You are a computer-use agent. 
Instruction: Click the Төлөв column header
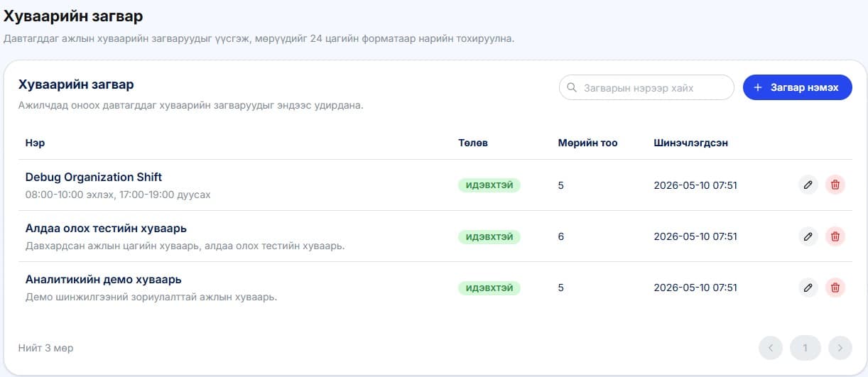[473, 143]
